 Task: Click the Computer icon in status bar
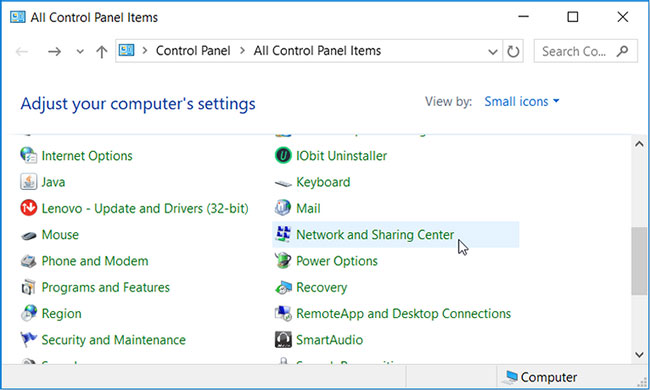coord(510,377)
